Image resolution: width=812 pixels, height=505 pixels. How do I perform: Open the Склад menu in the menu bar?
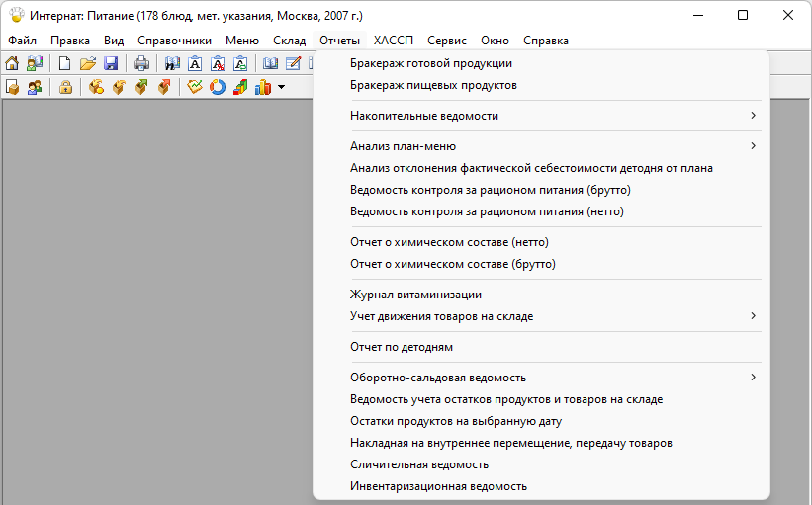pos(289,41)
